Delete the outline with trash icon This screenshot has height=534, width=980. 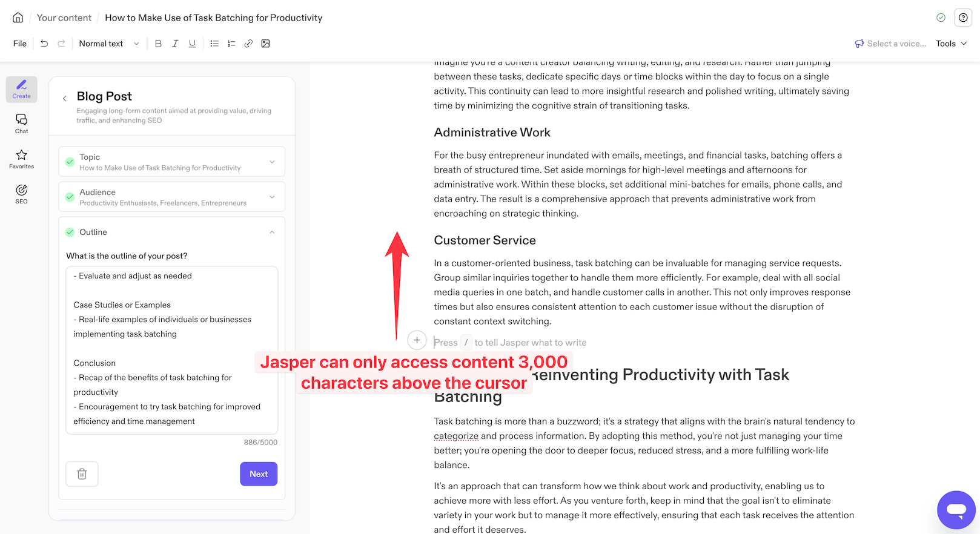pos(82,474)
